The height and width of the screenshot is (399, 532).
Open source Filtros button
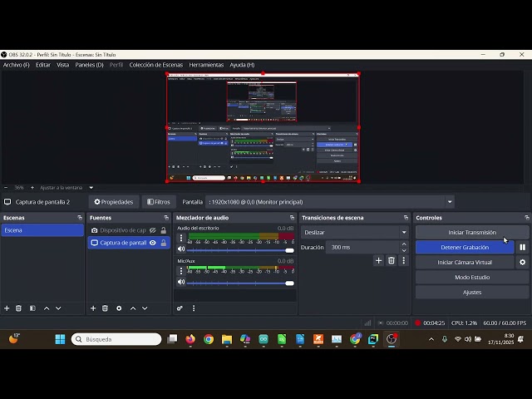coord(159,202)
